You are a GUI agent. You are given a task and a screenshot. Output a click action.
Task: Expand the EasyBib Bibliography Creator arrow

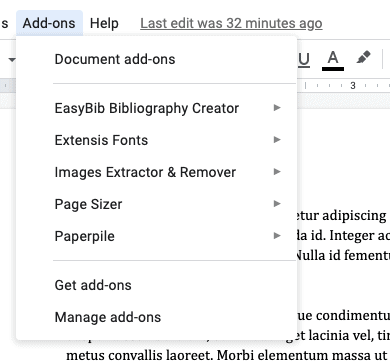(277, 108)
